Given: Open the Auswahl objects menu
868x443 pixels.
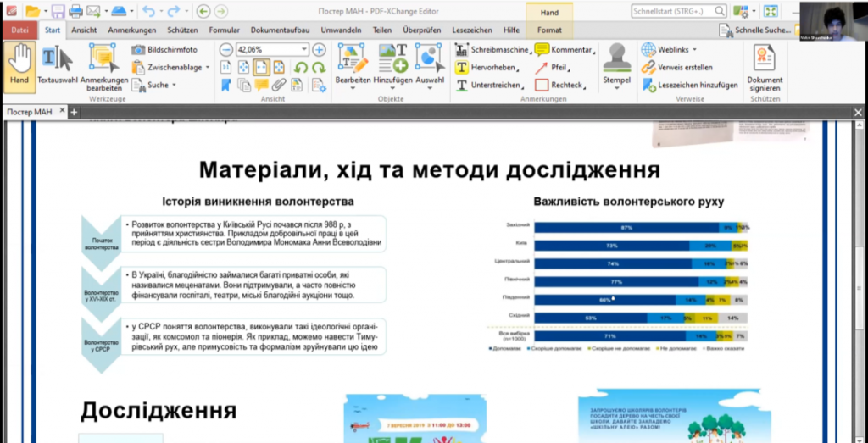Looking at the screenshot, I should [x=430, y=66].
